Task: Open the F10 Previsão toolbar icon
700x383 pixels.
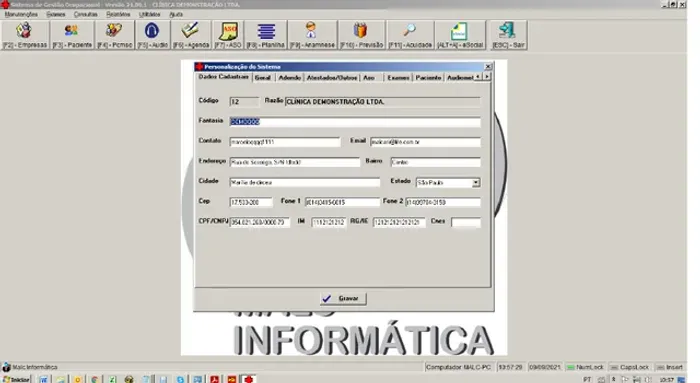Action: point(362,35)
